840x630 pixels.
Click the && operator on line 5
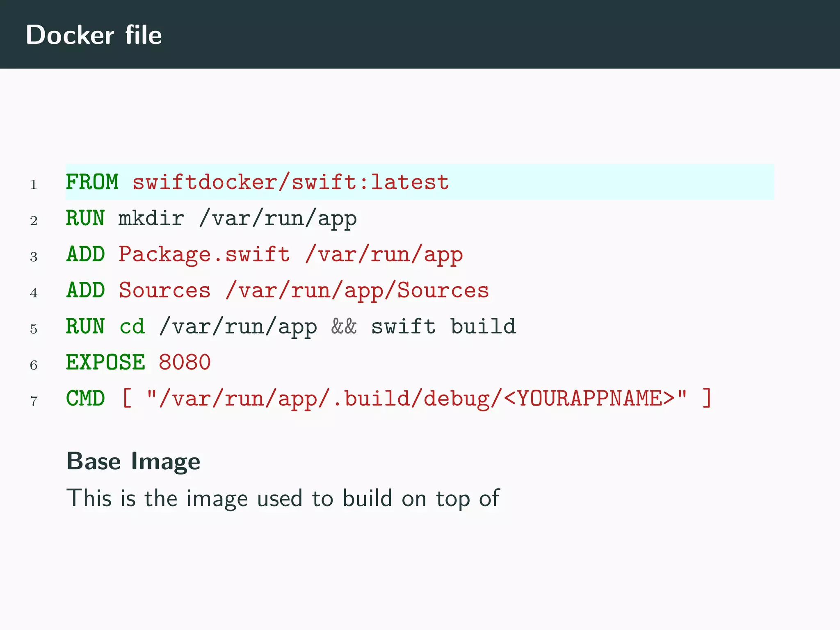point(344,326)
